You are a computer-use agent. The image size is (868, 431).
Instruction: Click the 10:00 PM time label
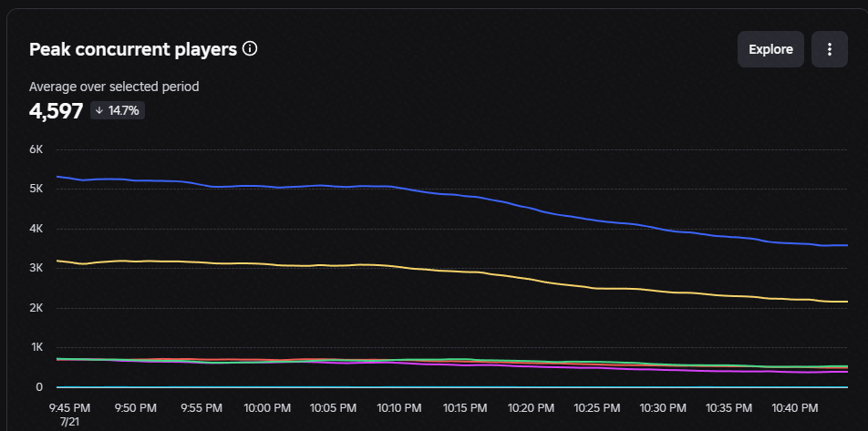[x=267, y=407]
